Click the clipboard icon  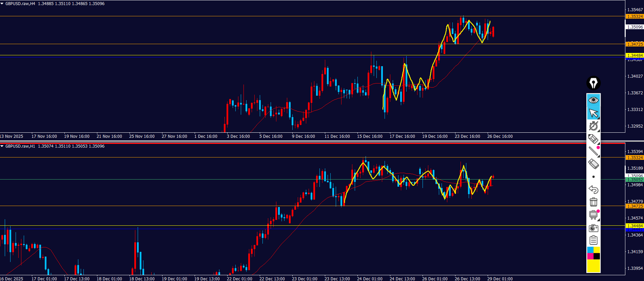(593, 240)
